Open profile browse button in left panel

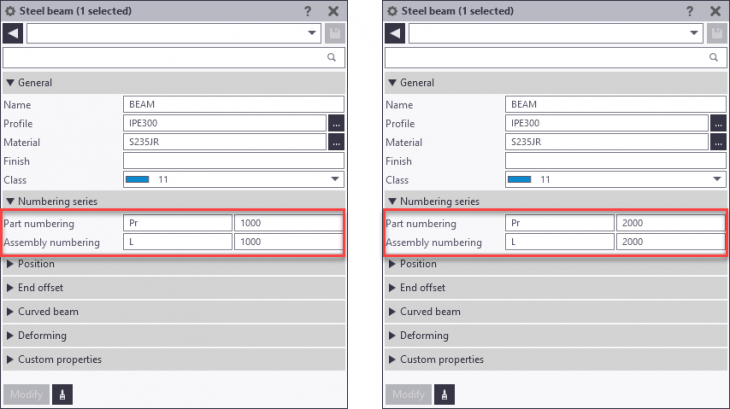click(x=336, y=123)
